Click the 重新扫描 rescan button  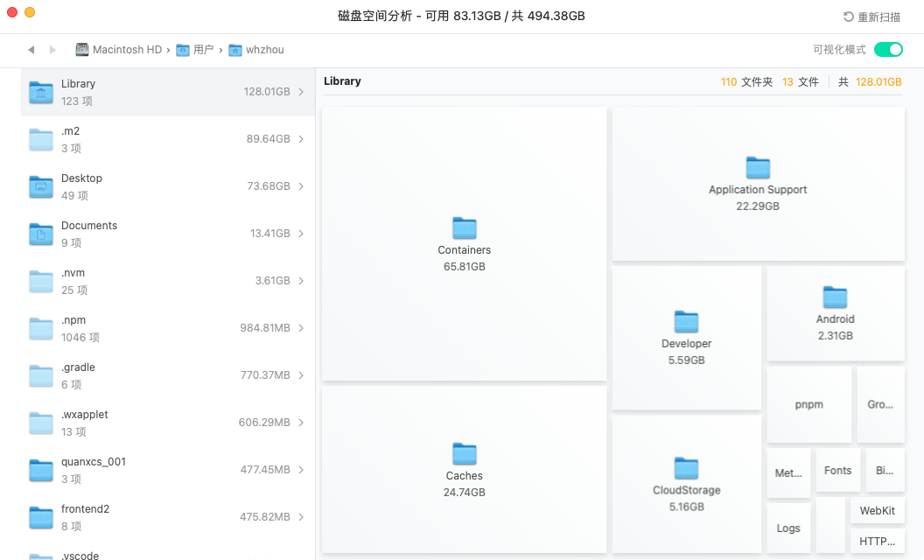871,17
